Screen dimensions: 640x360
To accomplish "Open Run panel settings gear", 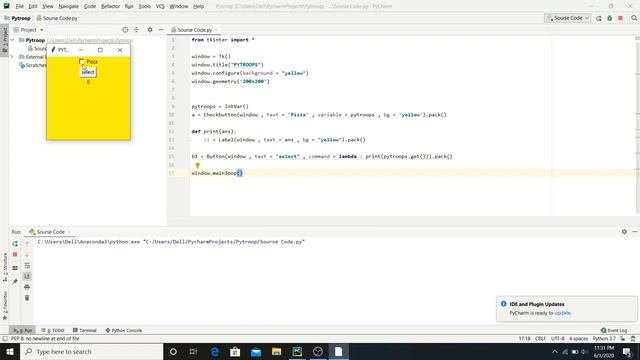I will 624,232.
